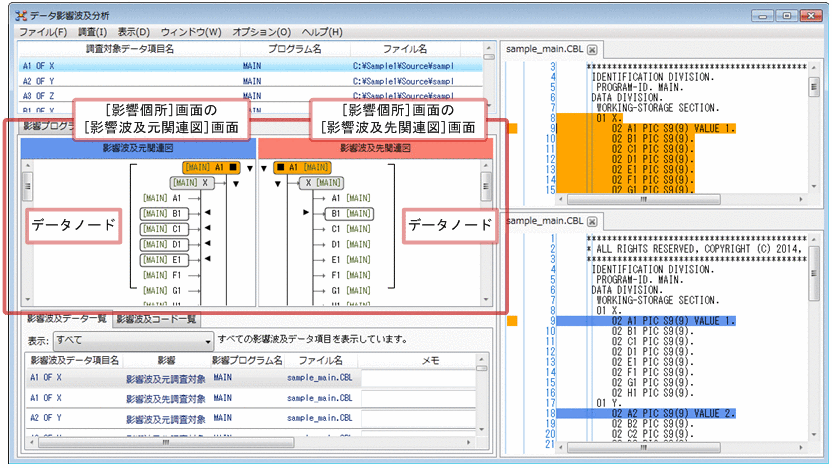Select the A2 OF Y row in target list
The image size is (832, 468).
250,81
